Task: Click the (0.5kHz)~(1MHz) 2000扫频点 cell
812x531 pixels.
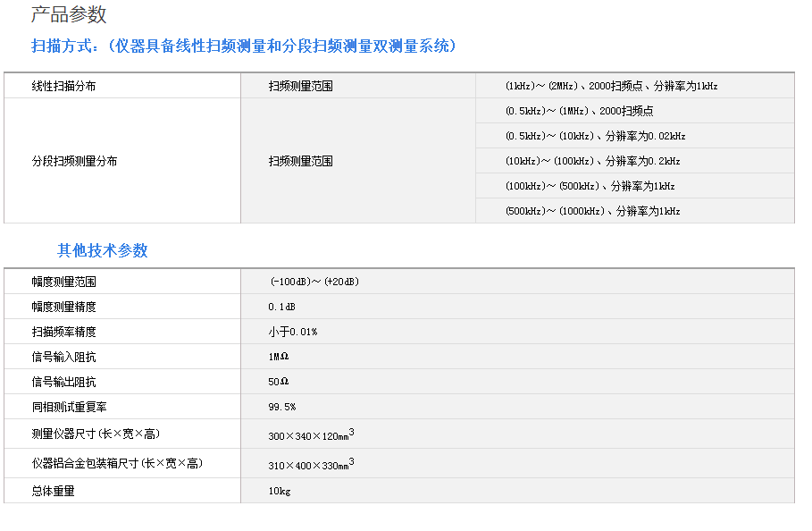Action: (x=579, y=111)
